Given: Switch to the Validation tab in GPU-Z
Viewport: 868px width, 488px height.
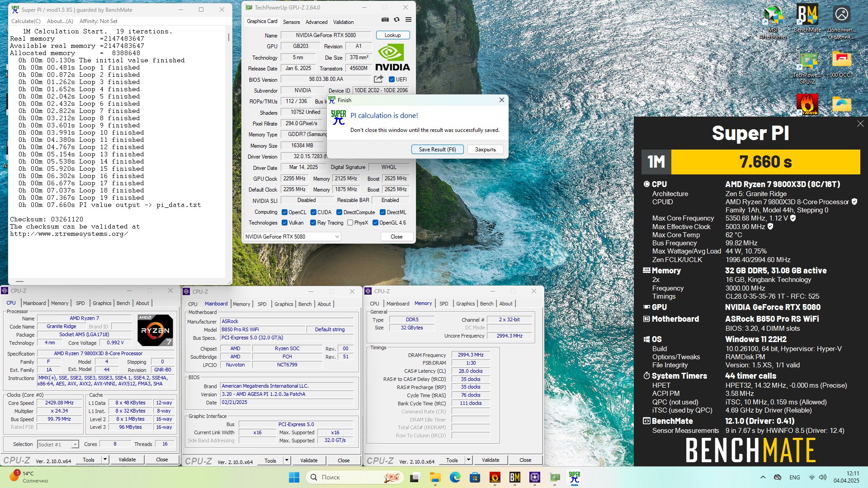Looking at the screenshot, I should point(344,22).
